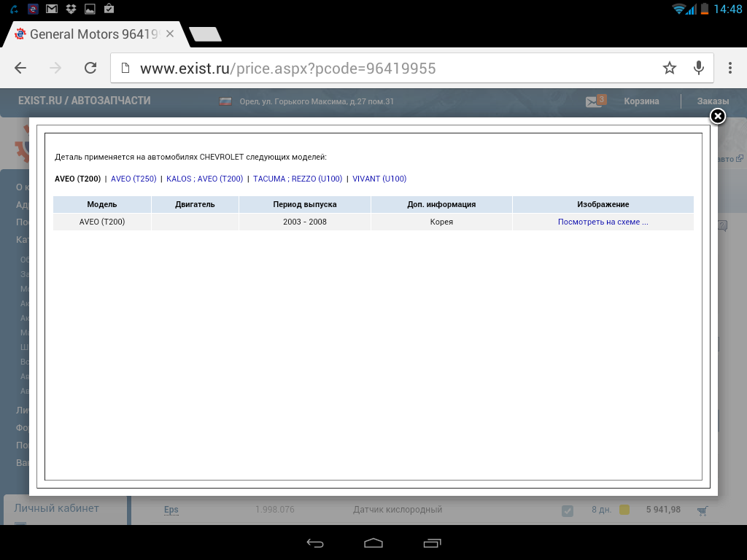Open 'Посмотреть на схеме ...' link
The width and height of the screenshot is (747, 560).
(x=603, y=222)
